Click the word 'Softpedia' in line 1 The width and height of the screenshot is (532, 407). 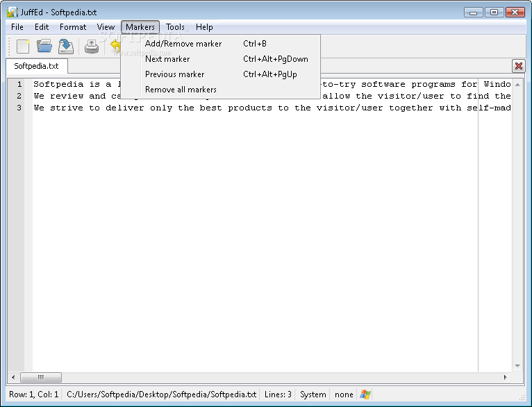pyautogui.click(x=58, y=84)
